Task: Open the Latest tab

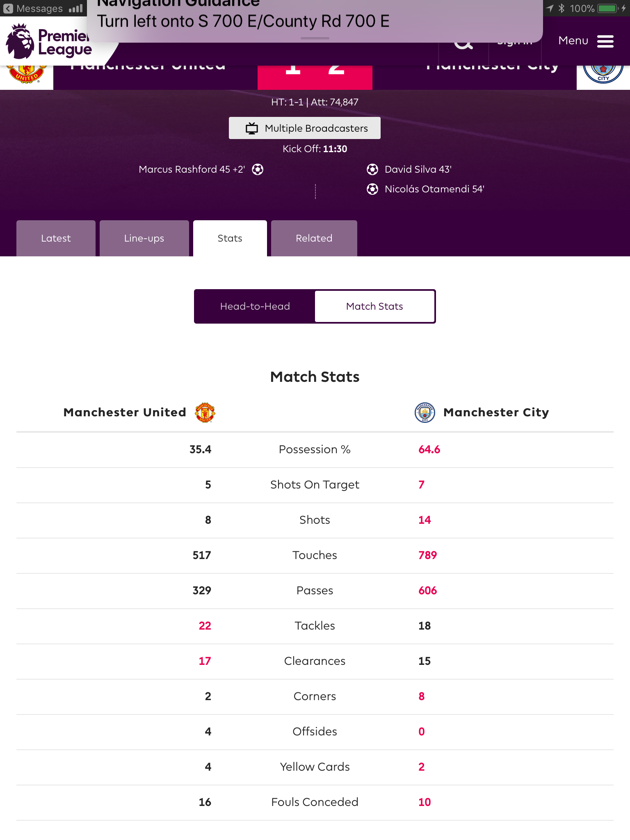Action: coord(56,238)
